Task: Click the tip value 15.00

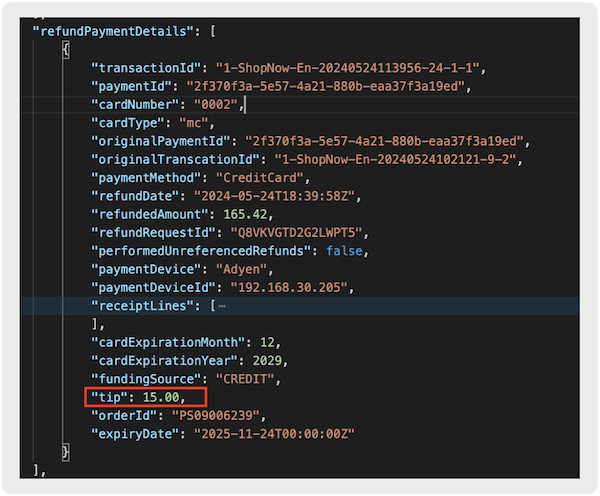Action: pyautogui.click(x=161, y=397)
